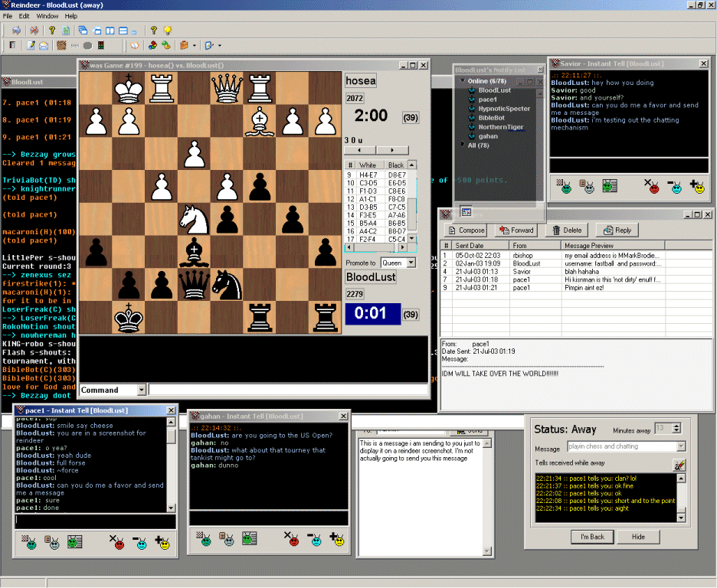Open the Help menu
The width and height of the screenshot is (717, 588).
tap(70, 16)
